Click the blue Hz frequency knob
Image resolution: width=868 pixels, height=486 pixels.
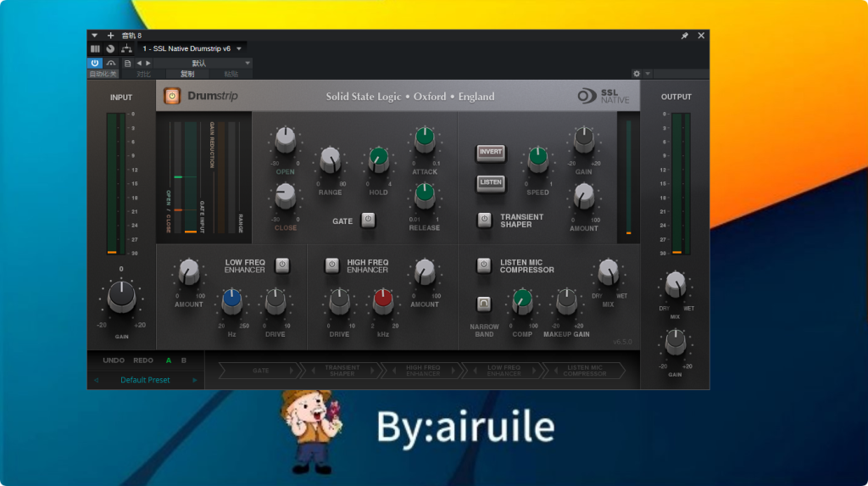point(231,301)
